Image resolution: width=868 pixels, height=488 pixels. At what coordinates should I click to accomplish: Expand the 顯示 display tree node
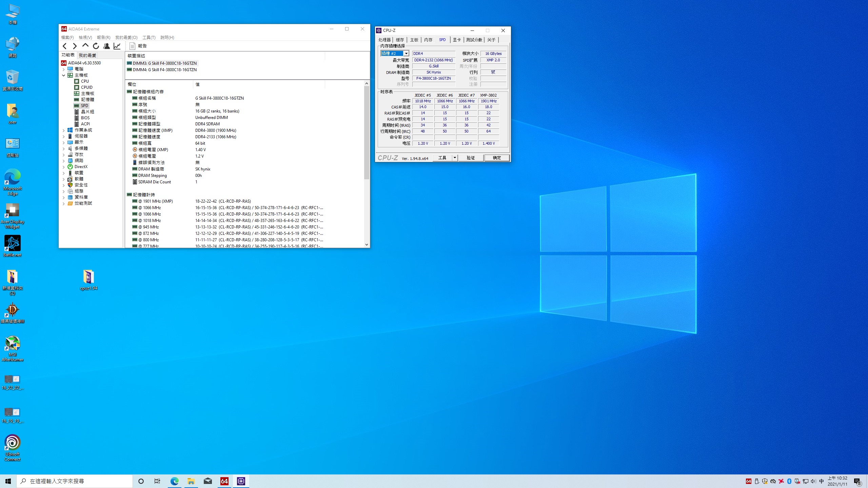63,142
